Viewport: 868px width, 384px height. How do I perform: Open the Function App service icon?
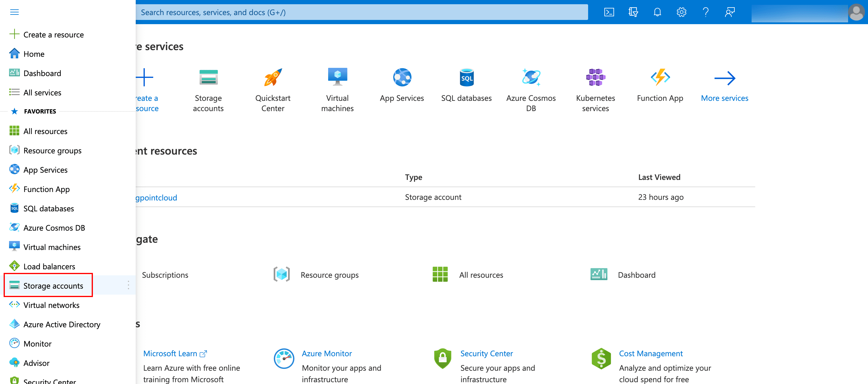click(x=659, y=77)
